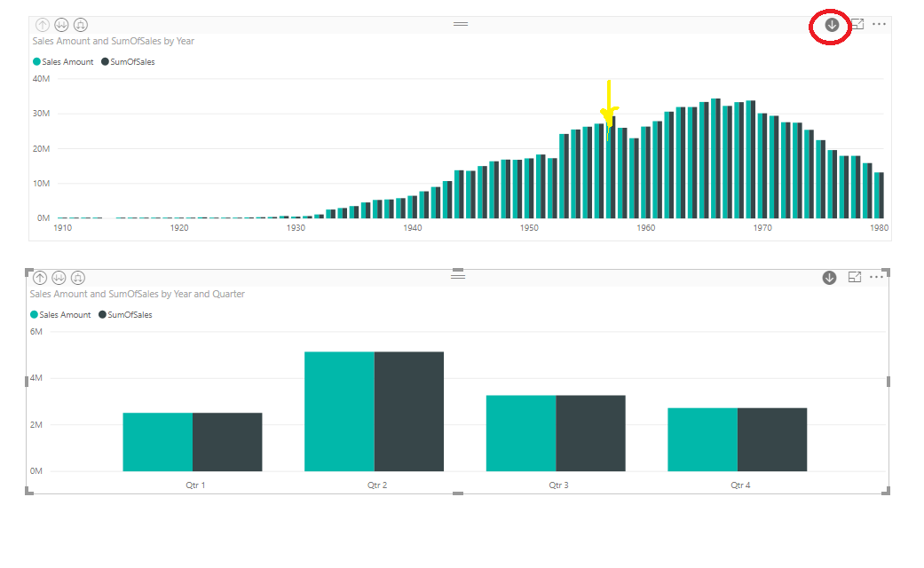
Task: Click the 1960 axis label
Action: [646, 228]
